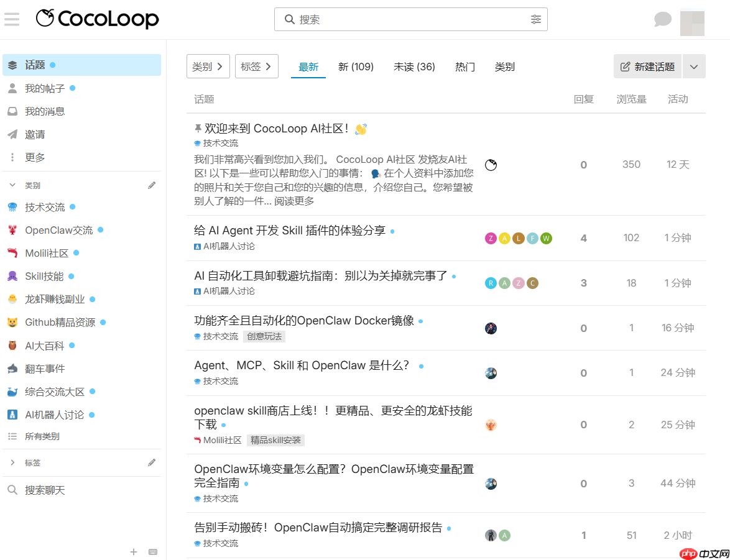
Task: Click the plus icon to add sidebar section
Action: (x=133, y=552)
